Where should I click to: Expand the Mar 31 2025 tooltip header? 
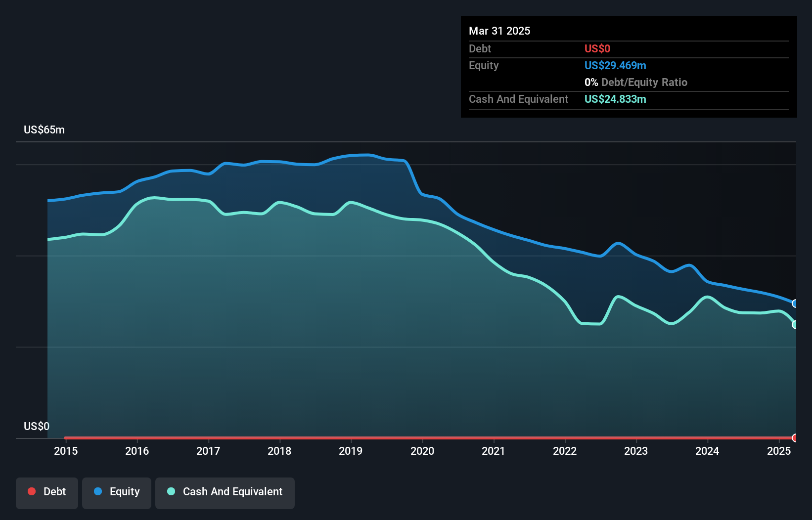[x=499, y=31]
